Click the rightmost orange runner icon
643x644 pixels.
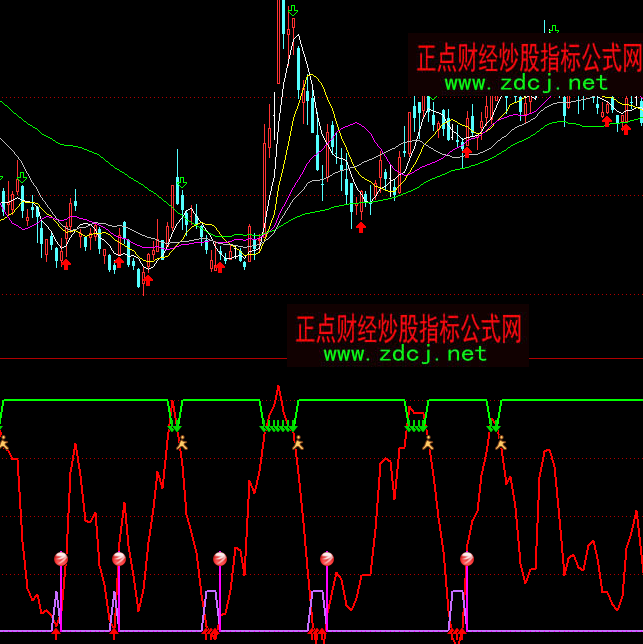pyautogui.click(x=501, y=442)
